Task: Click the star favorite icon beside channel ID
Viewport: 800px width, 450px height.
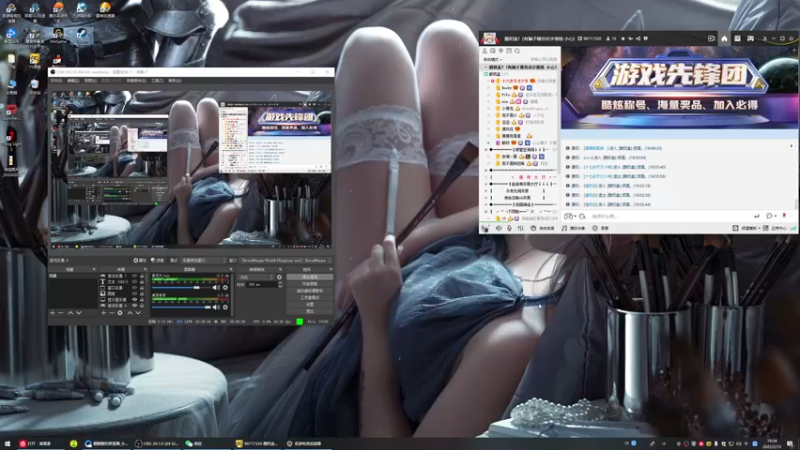Action: (x=622, y=38)
